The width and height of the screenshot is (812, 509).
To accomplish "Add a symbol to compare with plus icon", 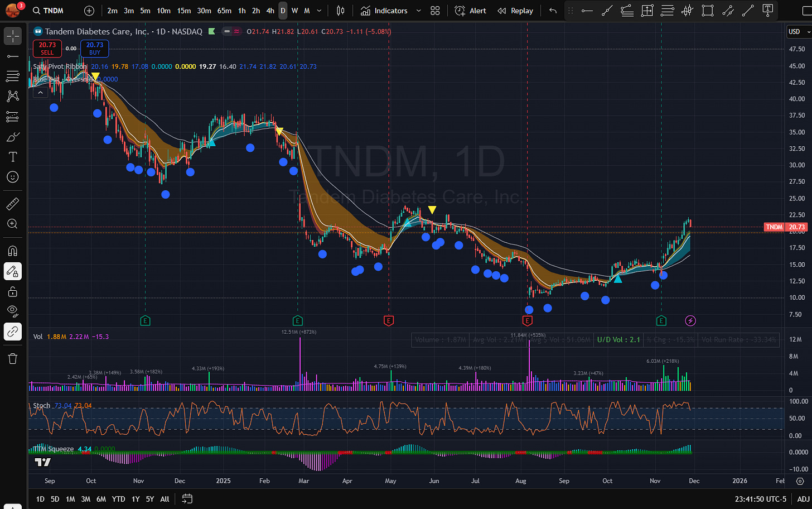I will [x=89, y=11].
